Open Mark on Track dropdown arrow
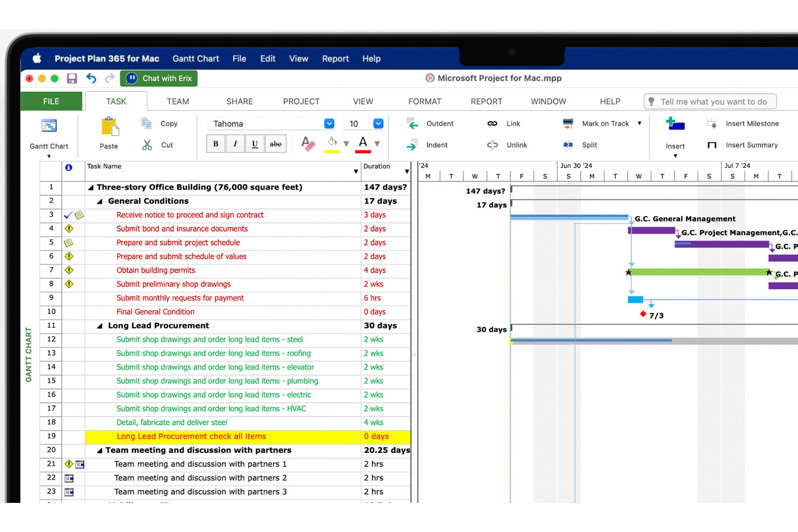 tap(639, 123)
